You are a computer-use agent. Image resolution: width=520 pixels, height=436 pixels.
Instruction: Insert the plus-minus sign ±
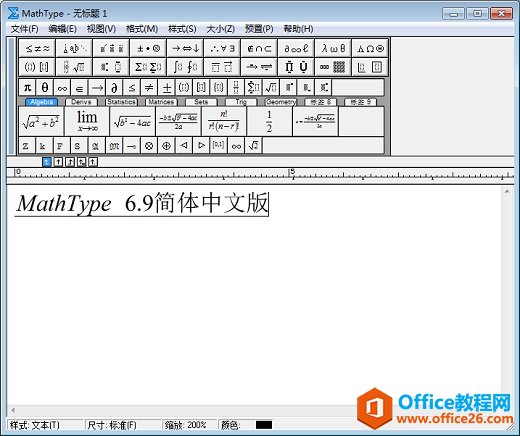coord(166,88)
